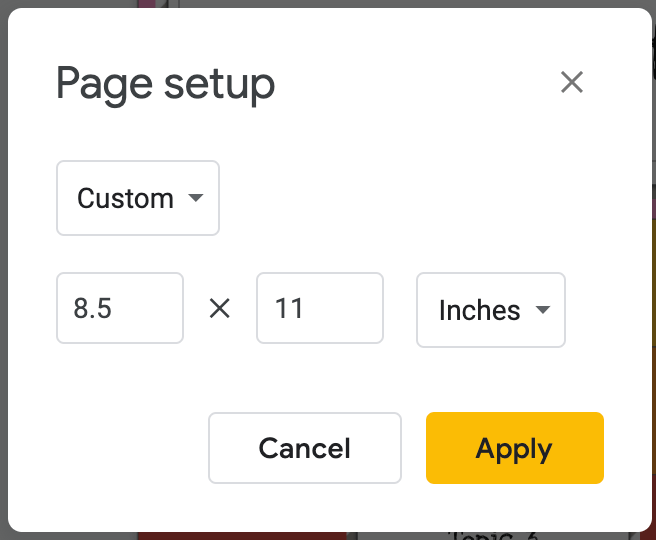Select the Custom label text

click(125, 198)
